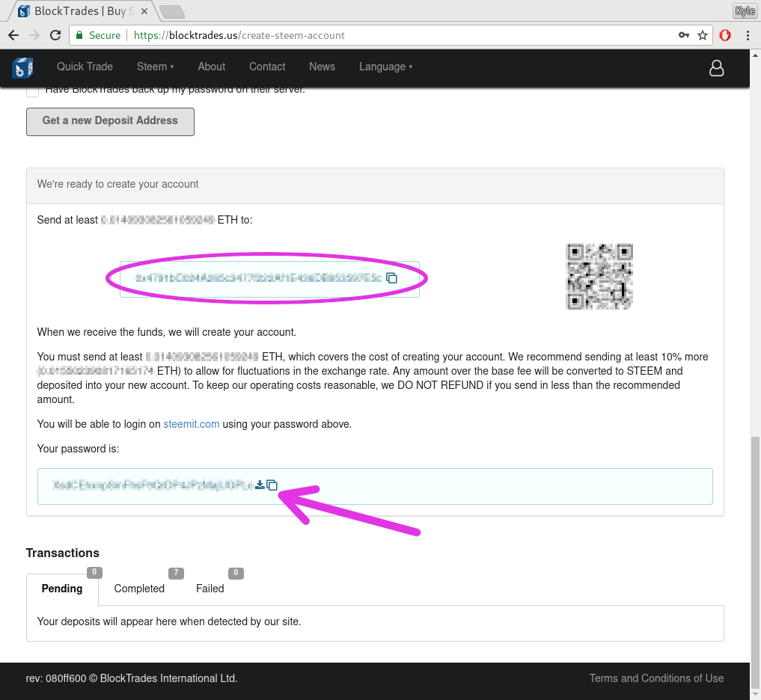Click the Kyle profile button
The height and width of the screenshot is (700, 761).
745,10
